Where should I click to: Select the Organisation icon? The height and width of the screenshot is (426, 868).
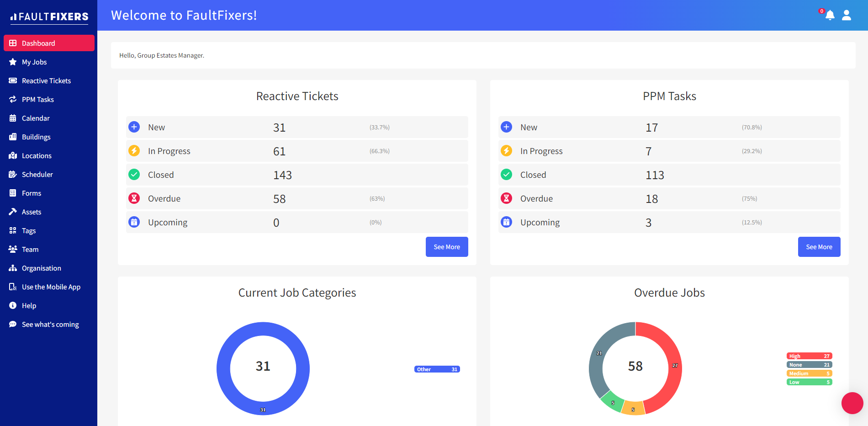(x=13, y=268)
